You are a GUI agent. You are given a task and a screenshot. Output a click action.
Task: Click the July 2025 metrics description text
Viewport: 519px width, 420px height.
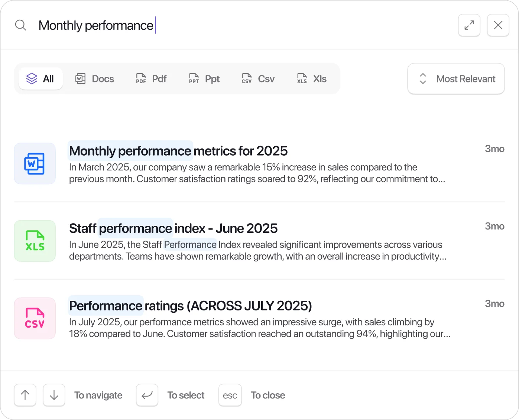coord(260,328)
